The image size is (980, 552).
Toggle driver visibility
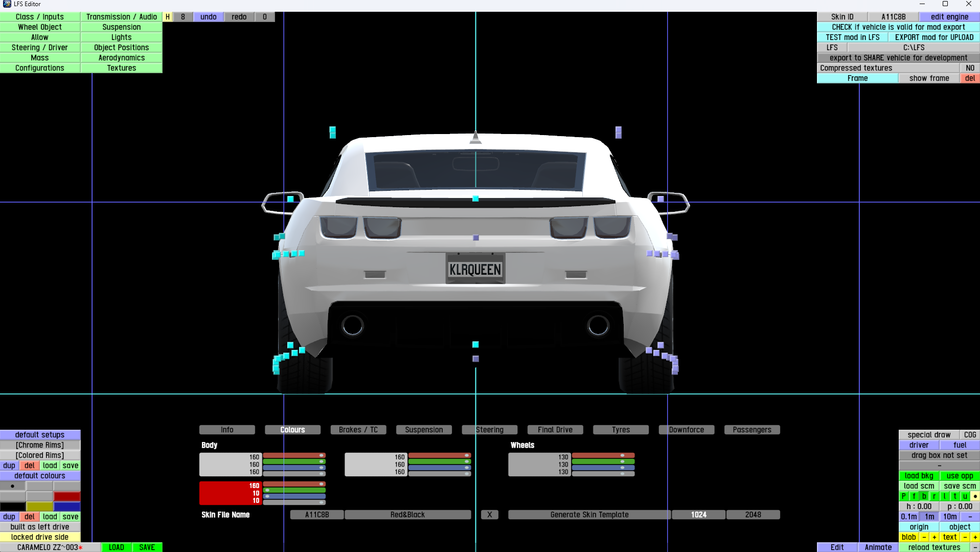pyautogui.click(x=919, y=445)
